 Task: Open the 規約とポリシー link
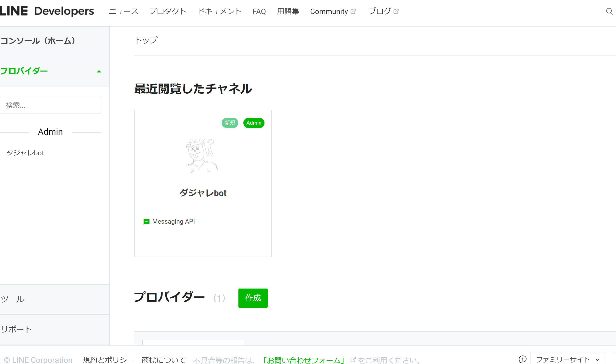pyautogui.click(x=108, y=359)
